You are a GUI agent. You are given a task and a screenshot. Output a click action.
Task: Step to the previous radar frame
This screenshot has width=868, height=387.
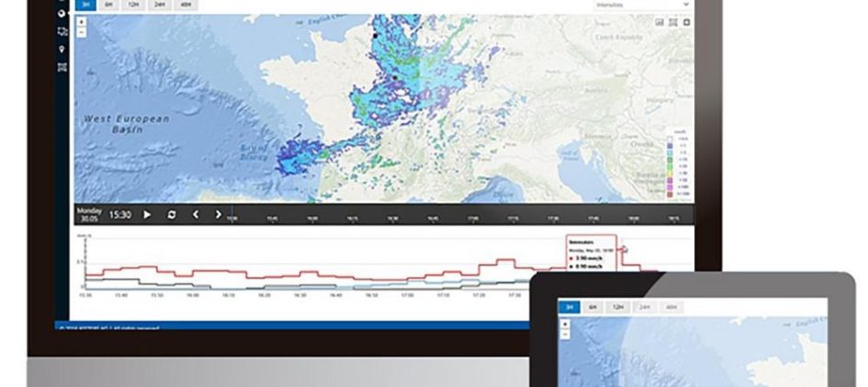[195, 214]
